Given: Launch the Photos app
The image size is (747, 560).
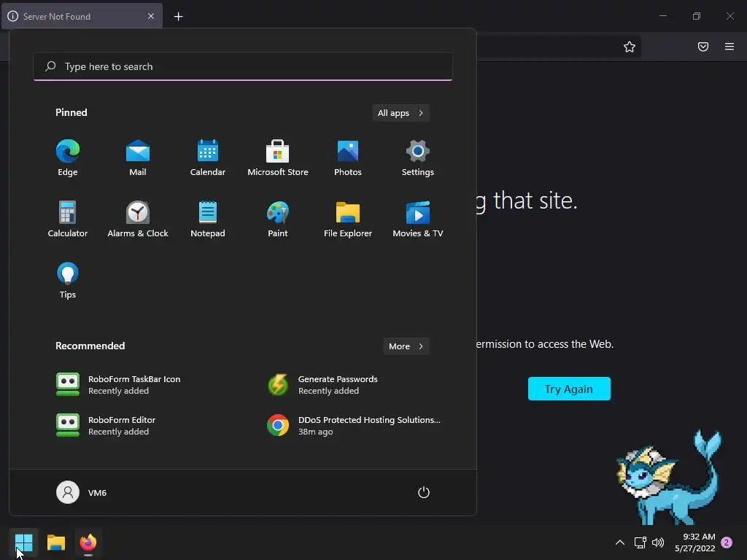Looking at the screenshot, I should coord(348,157).
